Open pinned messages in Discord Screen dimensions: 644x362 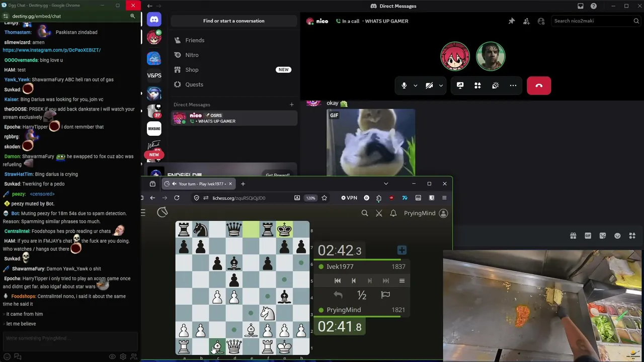click(512, 21)
